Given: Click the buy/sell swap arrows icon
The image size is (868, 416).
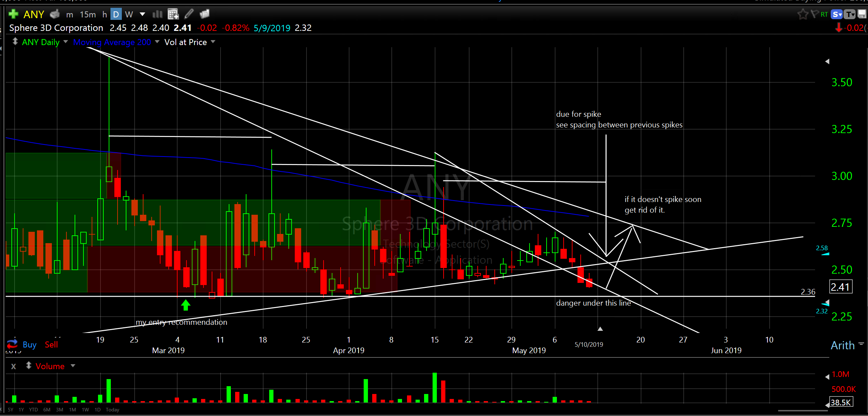Looking at the screenshot, I should click(12, 344).
